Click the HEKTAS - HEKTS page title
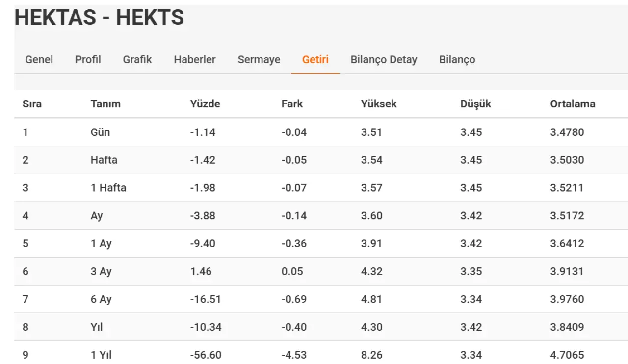Image resolution: width=628 pixels, height=364 pixels. pos(99,18)
